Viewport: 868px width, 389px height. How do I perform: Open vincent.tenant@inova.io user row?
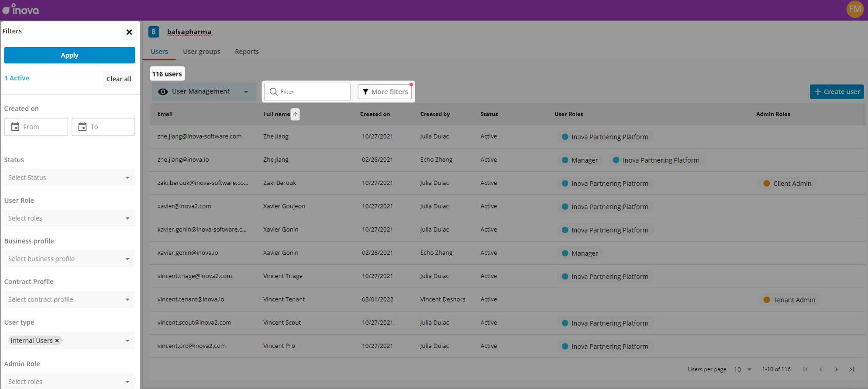[x=507, y=299]
